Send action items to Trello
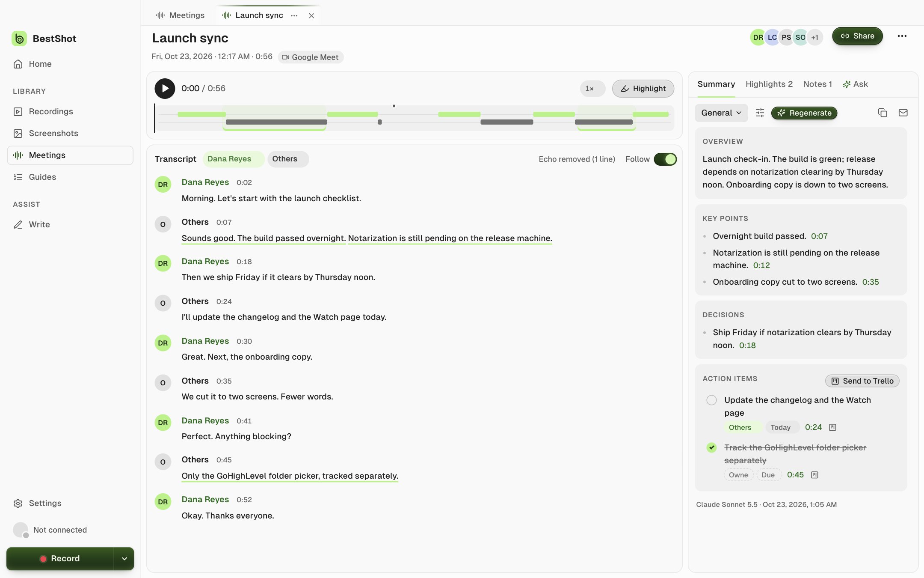The width and height of the screenshot is (924, 578). click(862, 381)
